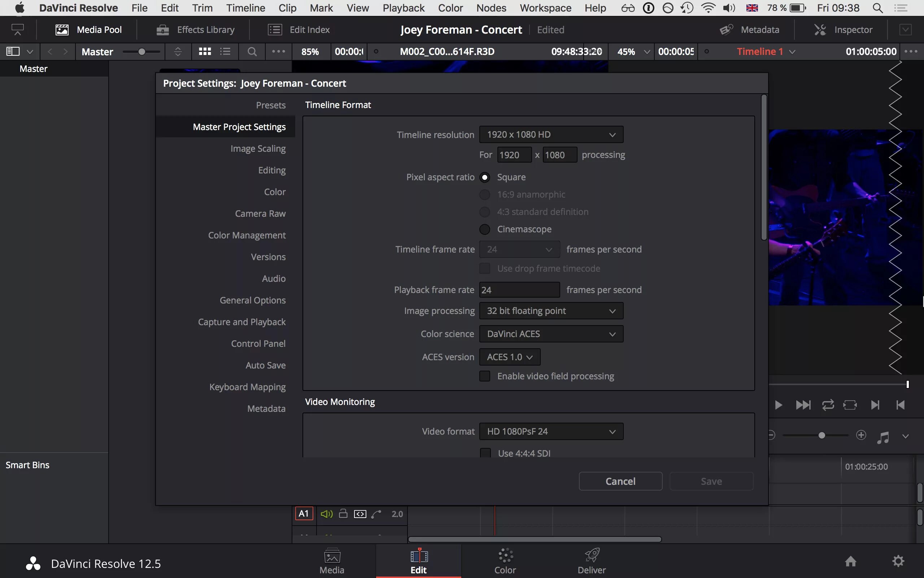Open the project manager home icon

[851, 561]
